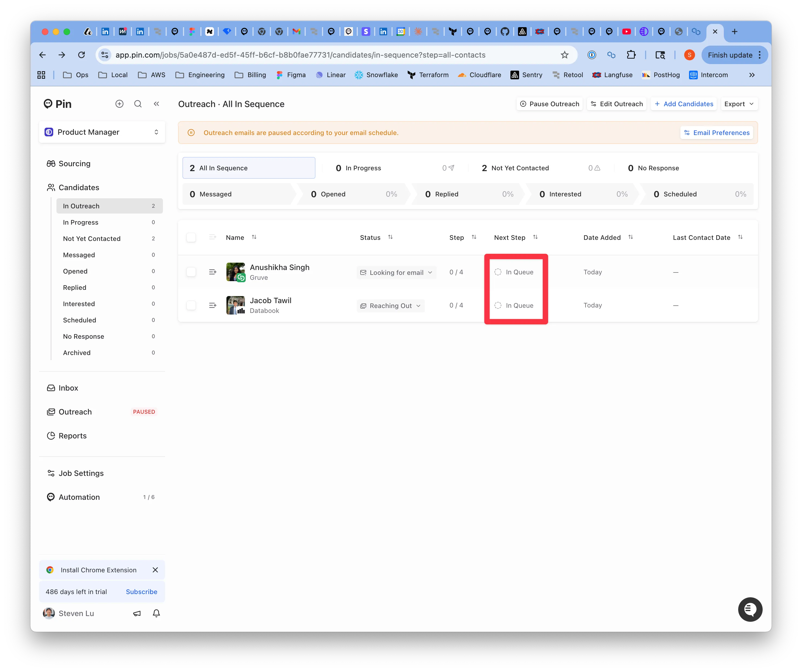Open Email Preferences
Screen dimensions: 802x672
[717, 133]
